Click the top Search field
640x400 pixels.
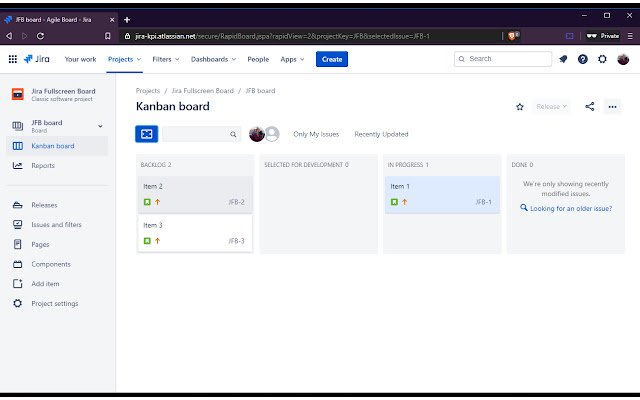[x=503, y=59]
